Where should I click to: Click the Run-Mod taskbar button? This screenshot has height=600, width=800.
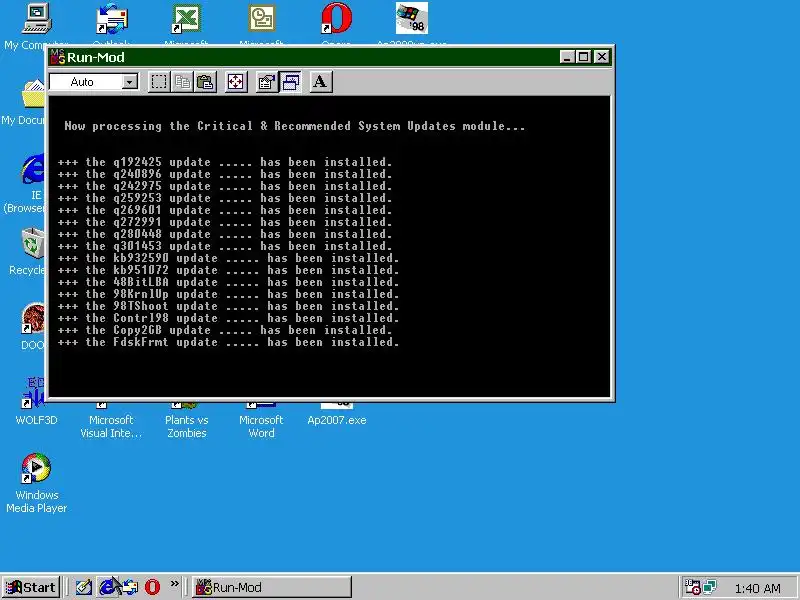pyautogui.click(x=272, y=587)
